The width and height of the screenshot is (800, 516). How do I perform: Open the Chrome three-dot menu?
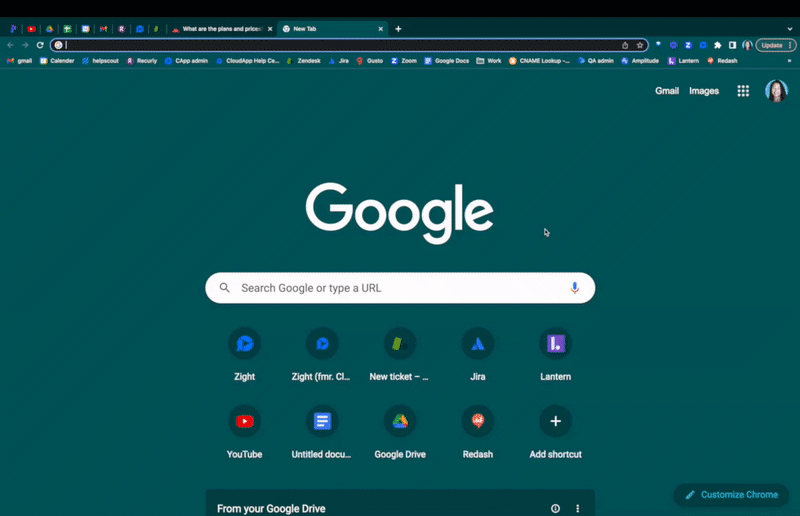click(790, 45)
